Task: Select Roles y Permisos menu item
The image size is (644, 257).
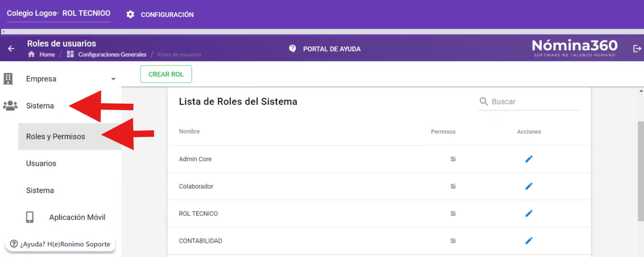Action: 70,137
